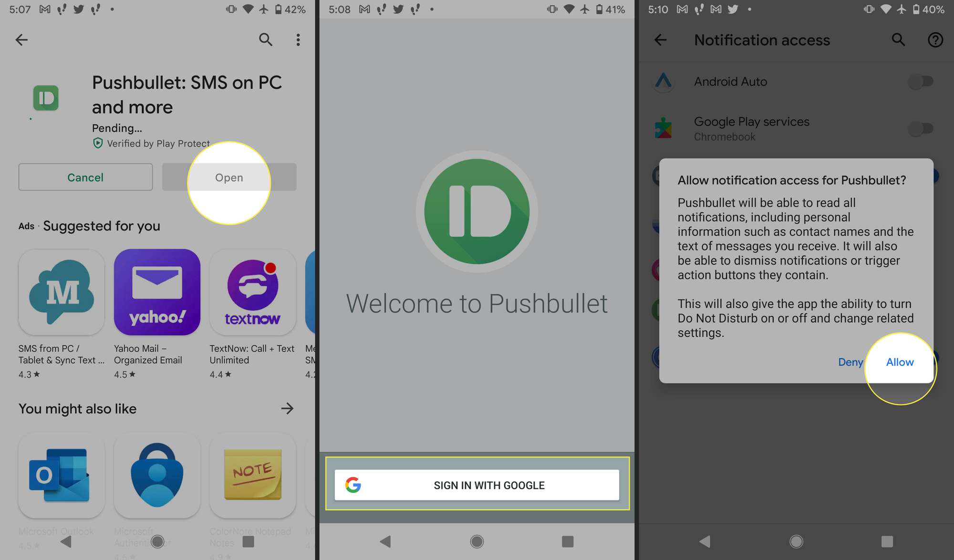Image resolution: width=954 pixels, height=560 pixels.
Task: Tap the 'Suggested for you' heading
Action: pos(102,226)
